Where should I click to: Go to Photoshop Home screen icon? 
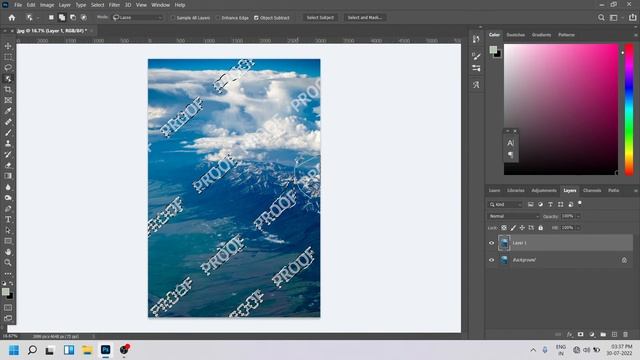[12, 18]
